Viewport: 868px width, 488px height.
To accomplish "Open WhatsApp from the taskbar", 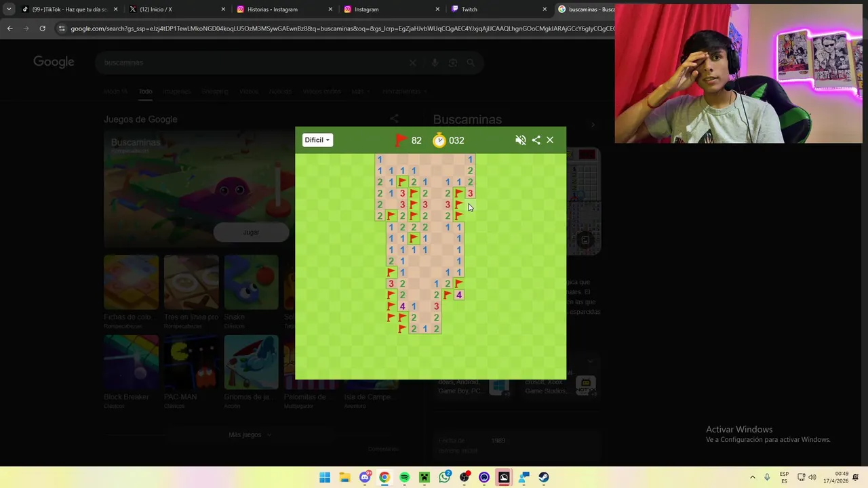I will point(444,477).
